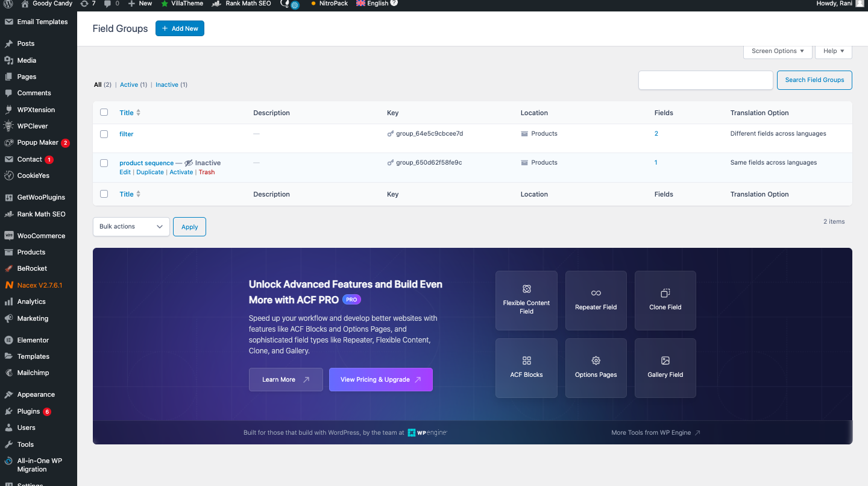Open the product sequence field group
Viewport: 868px width, 486px height.
146,163
